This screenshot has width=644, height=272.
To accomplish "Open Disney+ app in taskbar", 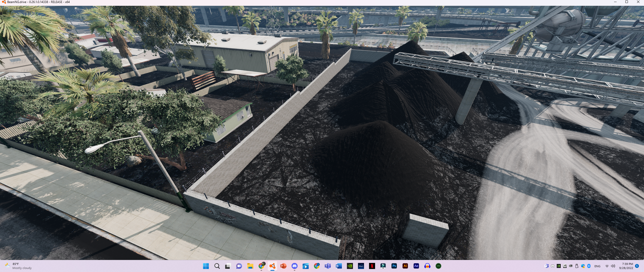I will (x=361, y=266).
